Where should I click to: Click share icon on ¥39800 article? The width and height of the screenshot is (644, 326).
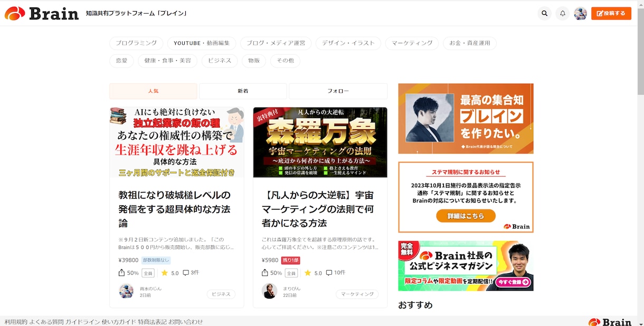[x=122, y=273]
